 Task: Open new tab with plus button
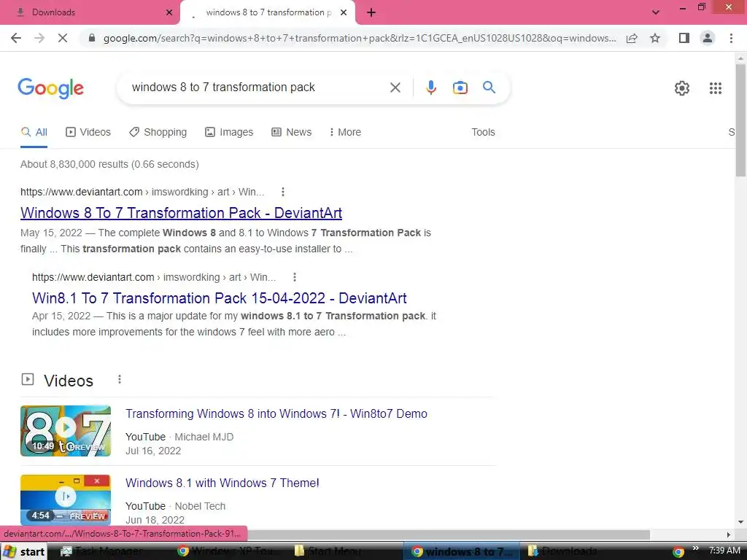click(x=371, y=12)
